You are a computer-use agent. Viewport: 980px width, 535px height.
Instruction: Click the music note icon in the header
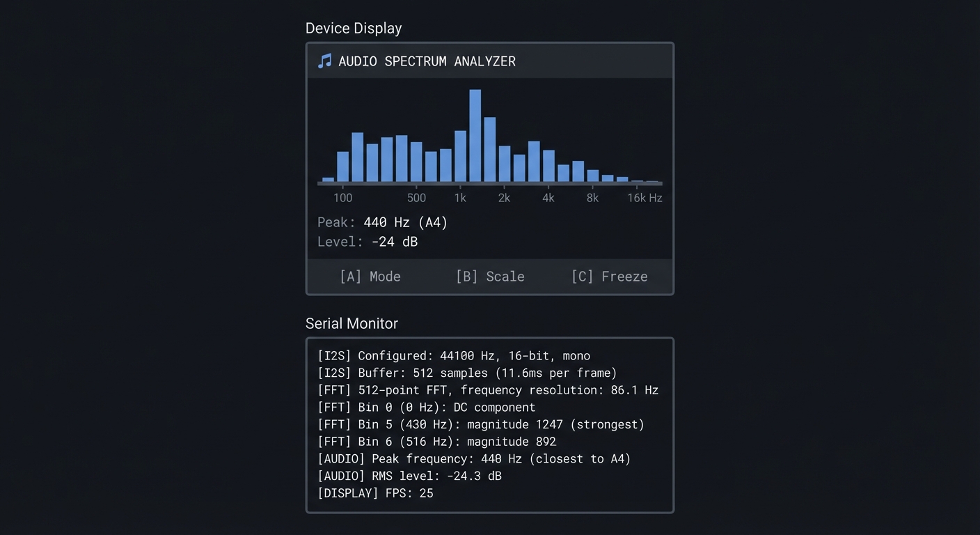(x=324, y=61)
